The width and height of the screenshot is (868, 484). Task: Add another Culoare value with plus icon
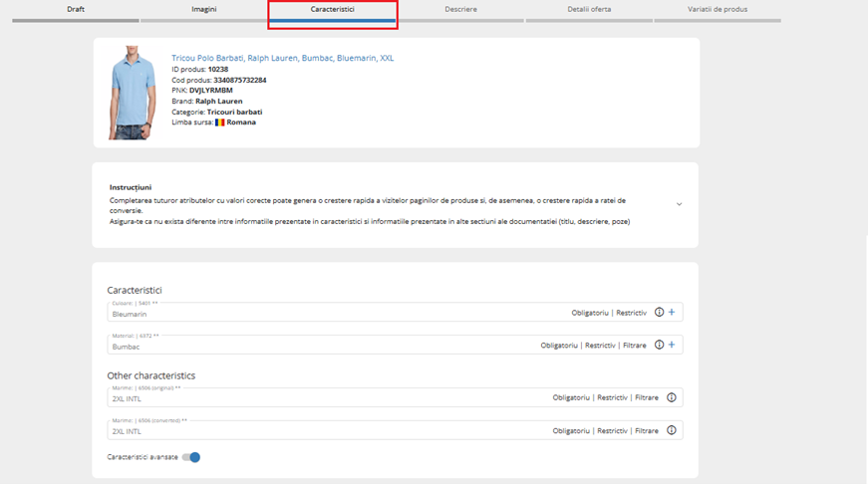pos(672,313)
